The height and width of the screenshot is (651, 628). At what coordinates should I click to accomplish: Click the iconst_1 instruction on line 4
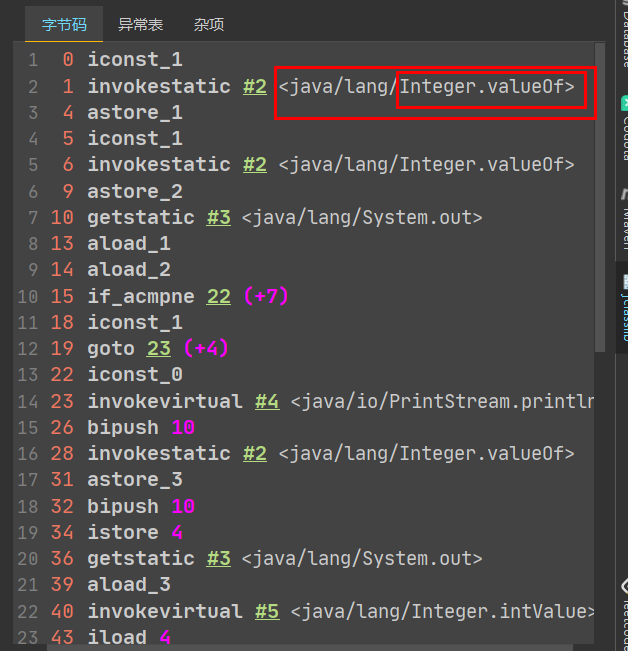(x=135, y=138)
